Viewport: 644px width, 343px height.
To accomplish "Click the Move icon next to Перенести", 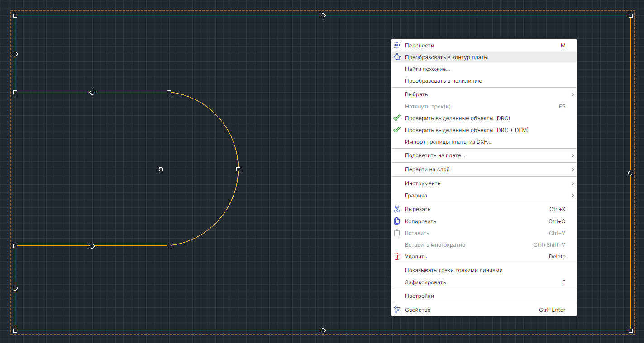I will [397, 45].
